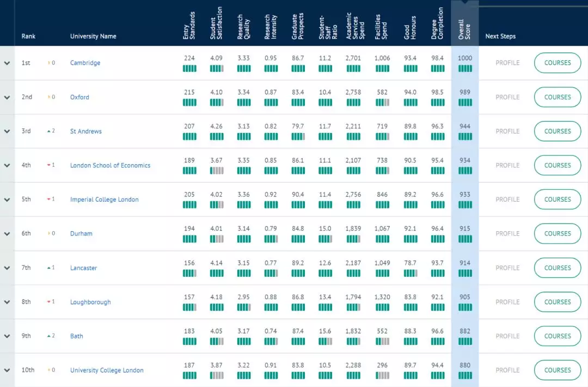Image resolution: width=588 pixels, height=387 pixels.
Task: Open the Durham PROFILE link
Action: pos(507,233)
